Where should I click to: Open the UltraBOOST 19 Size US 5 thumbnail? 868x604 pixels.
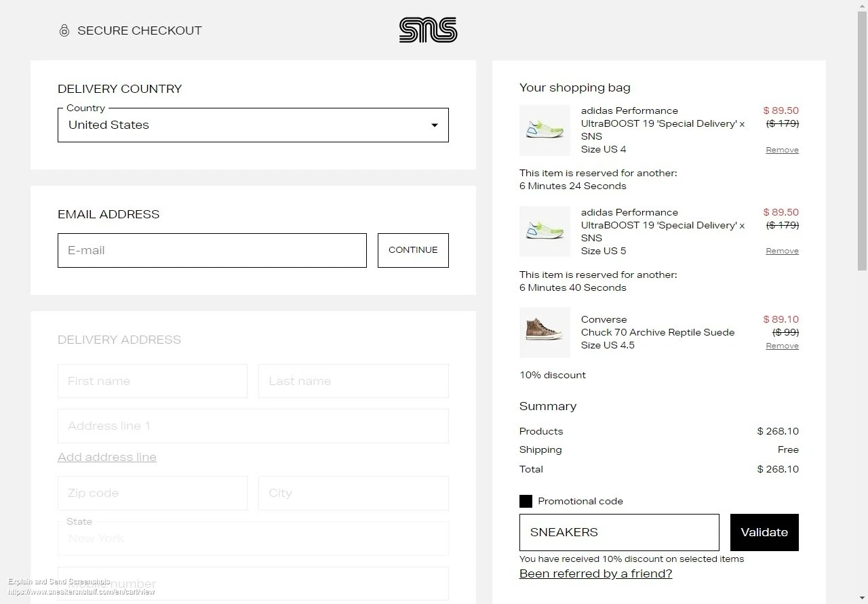tap(545, 231)
